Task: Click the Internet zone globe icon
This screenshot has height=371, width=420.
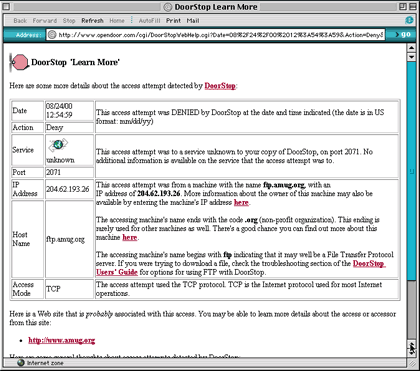Action: 21,363
